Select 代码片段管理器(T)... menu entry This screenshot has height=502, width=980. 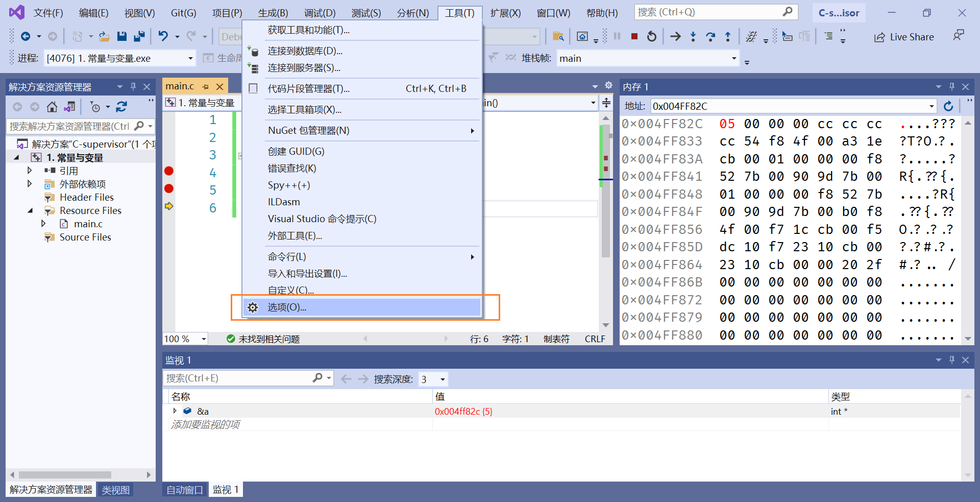[362, 88]
